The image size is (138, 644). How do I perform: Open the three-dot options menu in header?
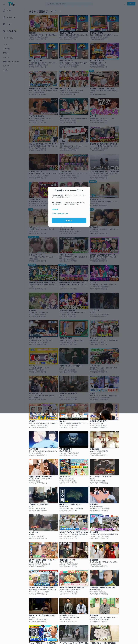pyautogui.click(x=124, y=4)
